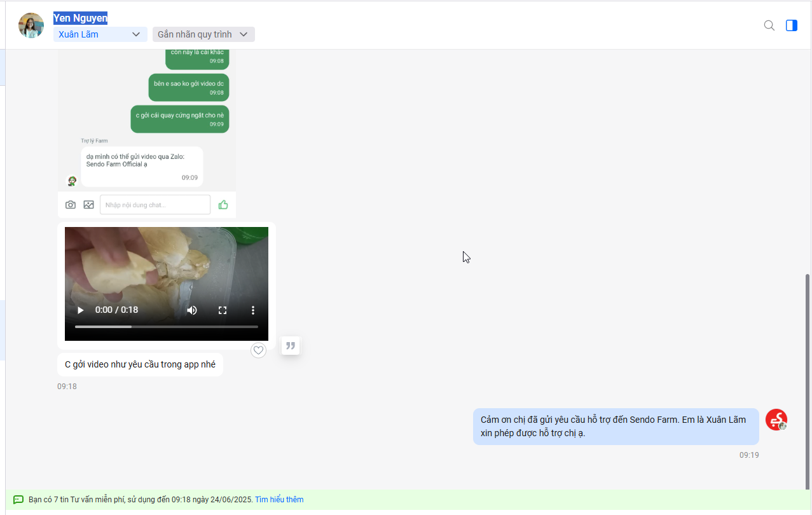This screenshot has height=515, width=812.
Task: Click the 09:19 timestamp under reply
Action: 749,455
